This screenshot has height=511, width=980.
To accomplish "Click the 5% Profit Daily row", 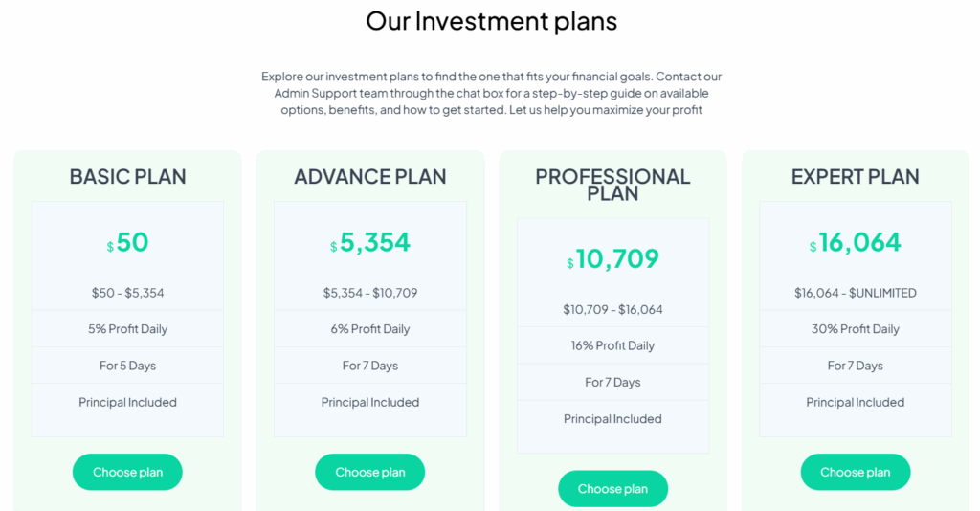I will pos(127,329).
